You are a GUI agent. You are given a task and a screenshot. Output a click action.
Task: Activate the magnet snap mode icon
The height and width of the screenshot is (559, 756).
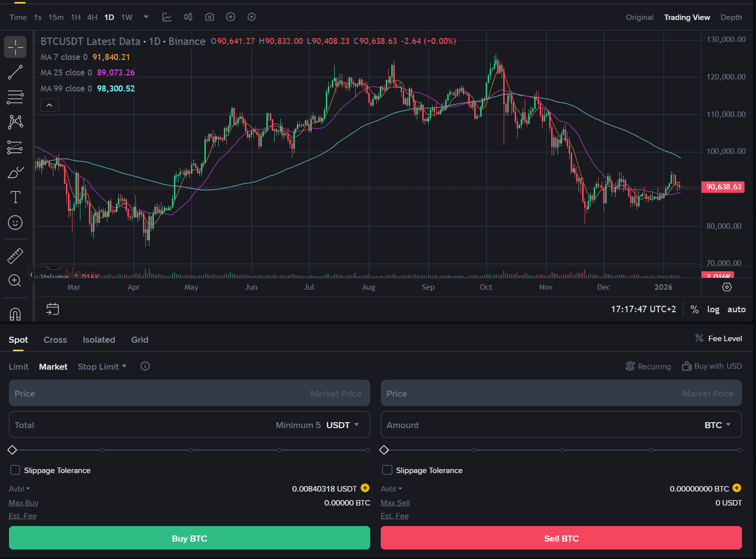point(15,314)
